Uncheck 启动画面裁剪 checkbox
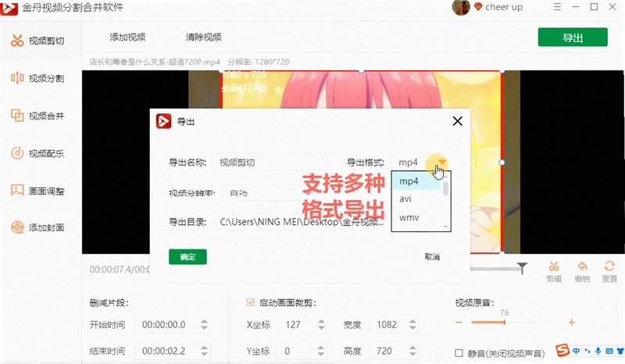The height and width of the screenshot is (364, 625). [x=250, y=302]
